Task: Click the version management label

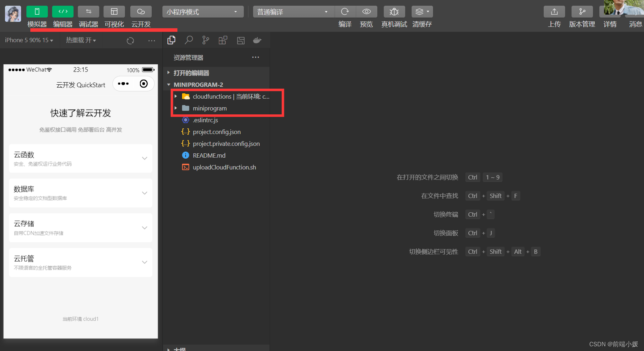Action: (582, 24)
